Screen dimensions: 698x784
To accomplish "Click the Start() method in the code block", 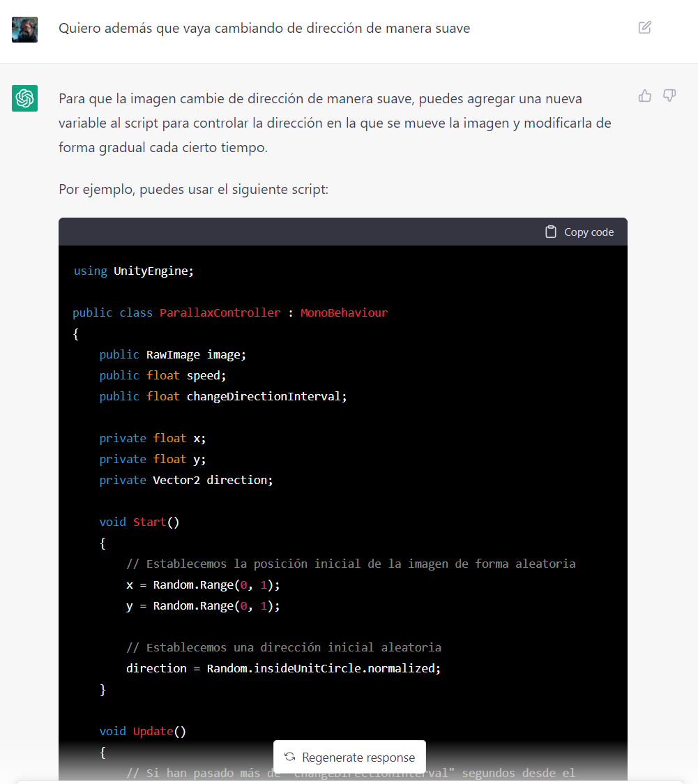I will coord(149,522).
